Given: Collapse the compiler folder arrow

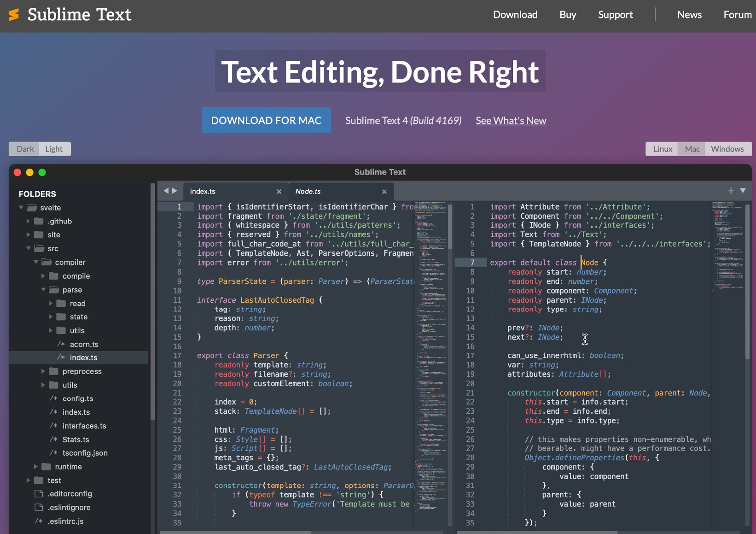Looking at the screenshot, I should point(36,262).
